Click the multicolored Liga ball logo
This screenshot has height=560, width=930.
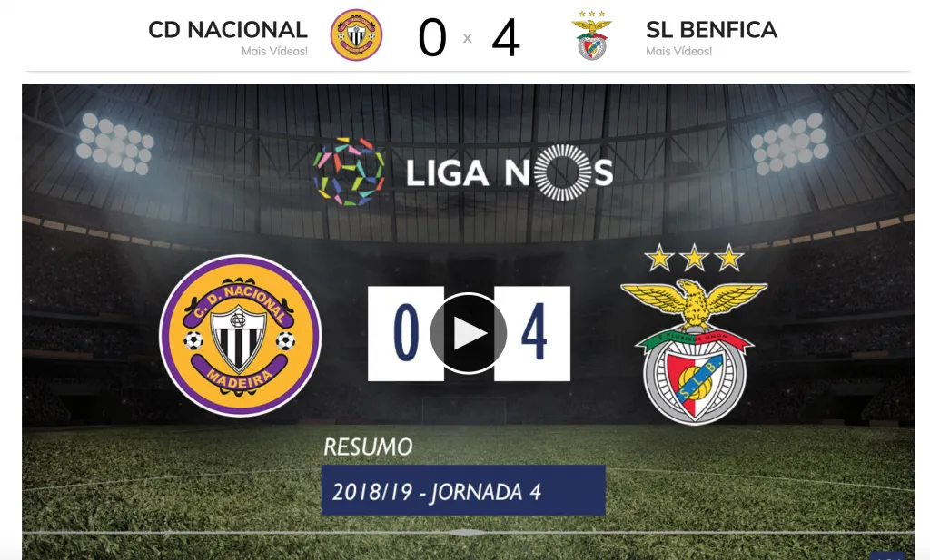coord(349,172)
